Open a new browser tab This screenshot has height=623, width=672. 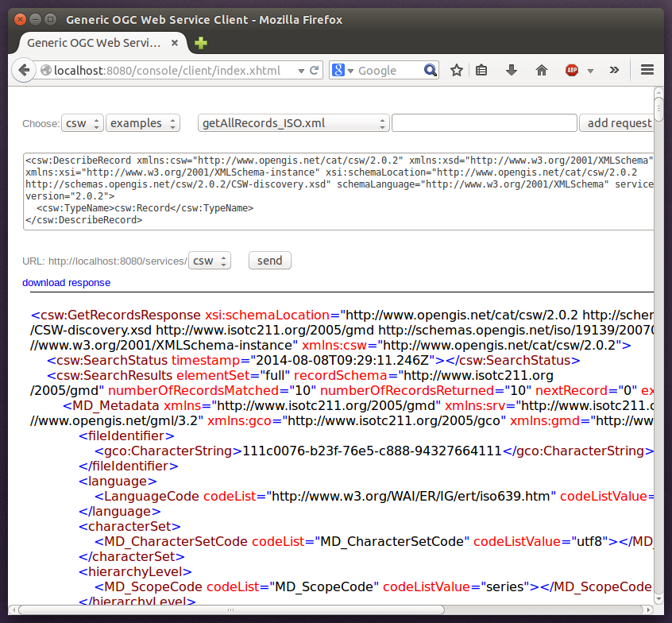pos(199,44)
